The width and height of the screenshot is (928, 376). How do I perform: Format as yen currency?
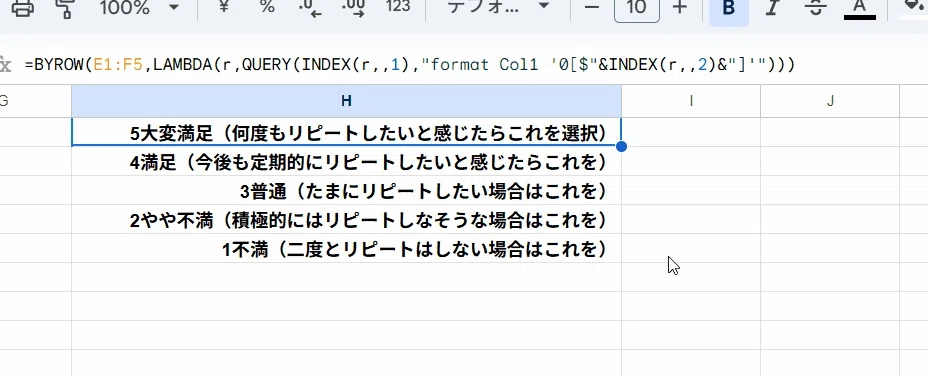(224, 7)
